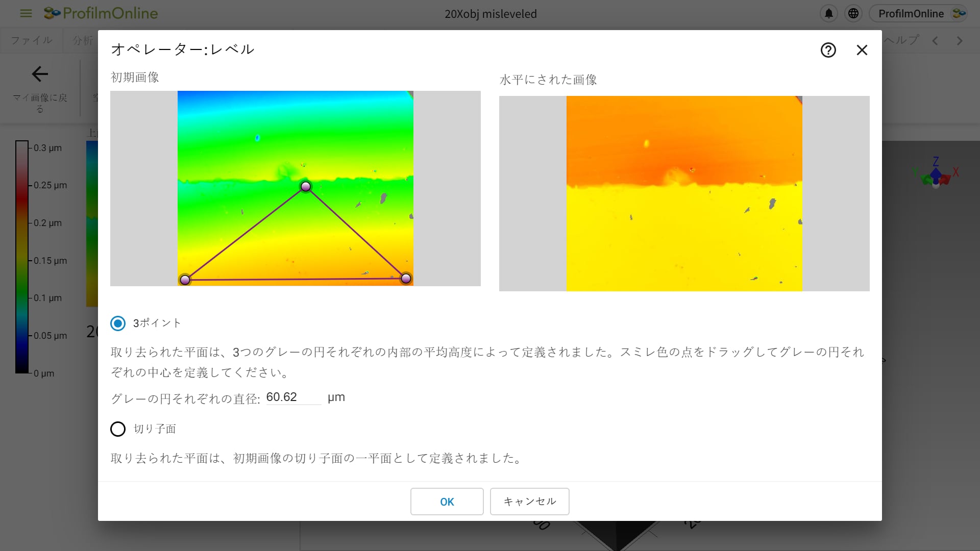Screen dimensions: 980x551
Task: Click the previous chevron in the menu bar
Action: pos(935,41)
